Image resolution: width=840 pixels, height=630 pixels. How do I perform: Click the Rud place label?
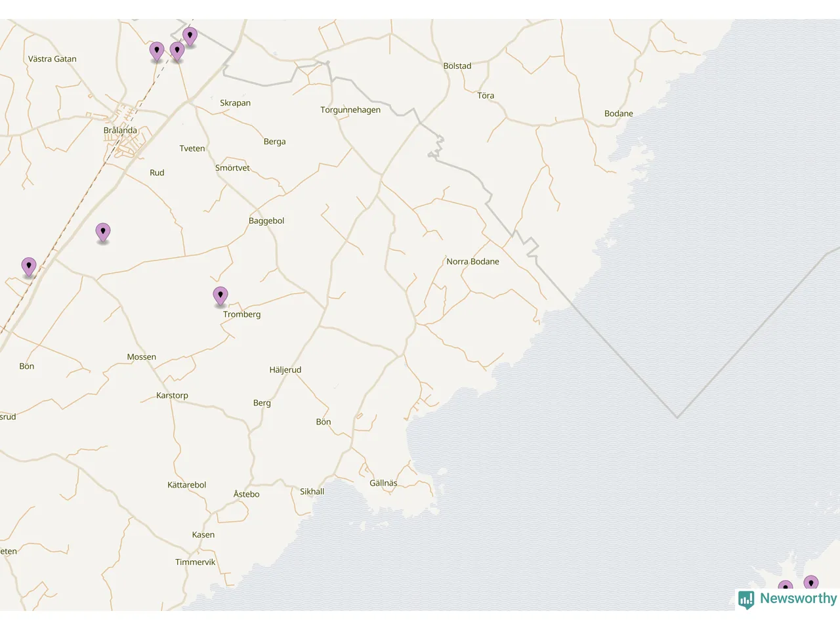pos(157,173)
